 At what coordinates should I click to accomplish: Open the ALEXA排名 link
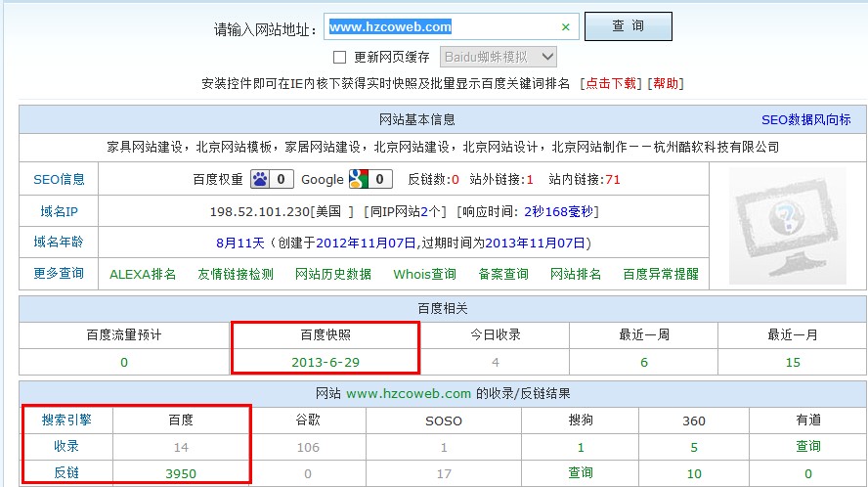click(143, 274)
